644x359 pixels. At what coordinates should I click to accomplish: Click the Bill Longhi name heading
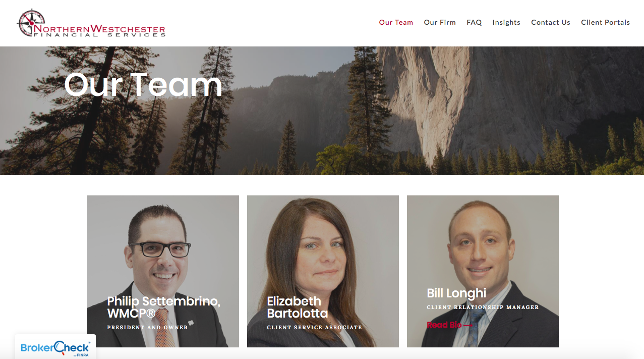(x=456, y=293)
